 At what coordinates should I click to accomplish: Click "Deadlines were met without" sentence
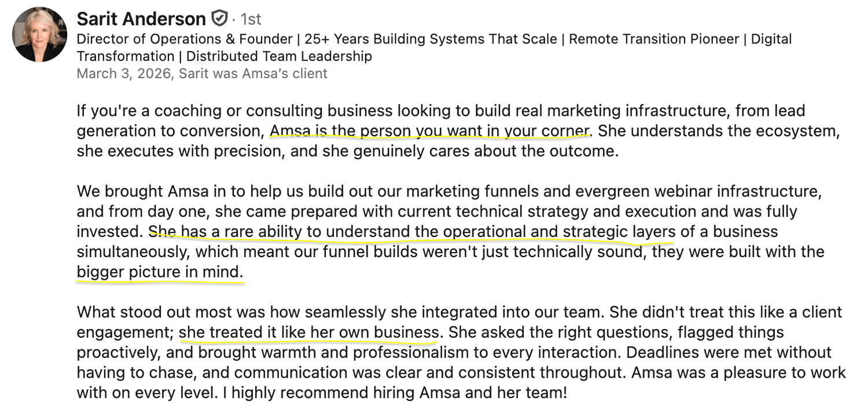click(729, 353)
